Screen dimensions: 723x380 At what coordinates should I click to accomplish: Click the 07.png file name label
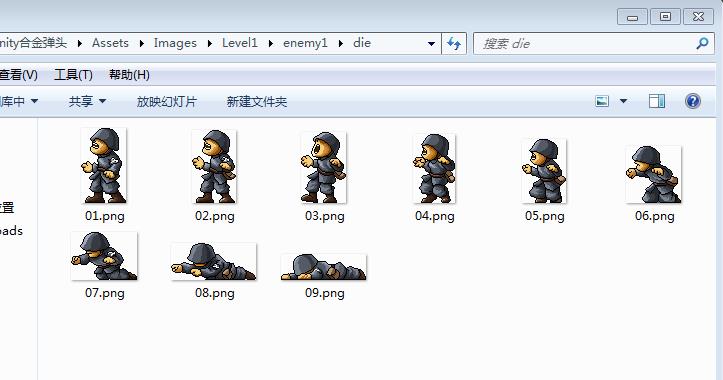[x=105, y=293]
